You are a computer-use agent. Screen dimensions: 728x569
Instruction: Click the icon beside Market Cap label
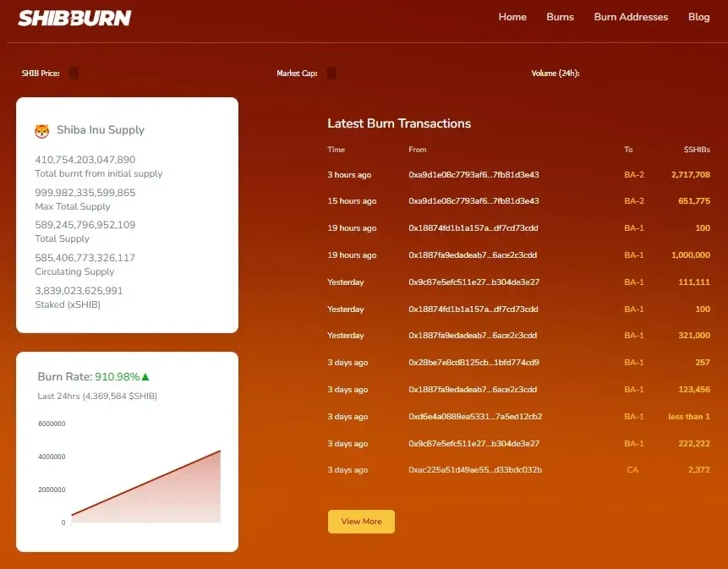331,73
